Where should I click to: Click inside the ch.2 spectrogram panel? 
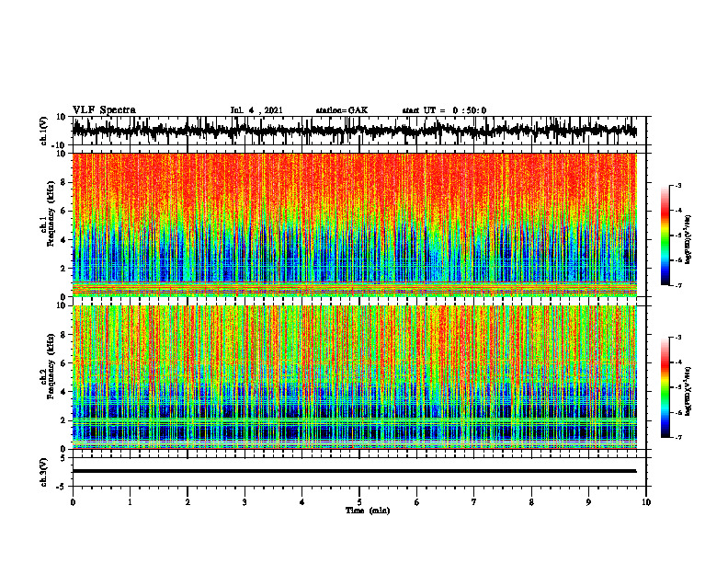point(354,377)
